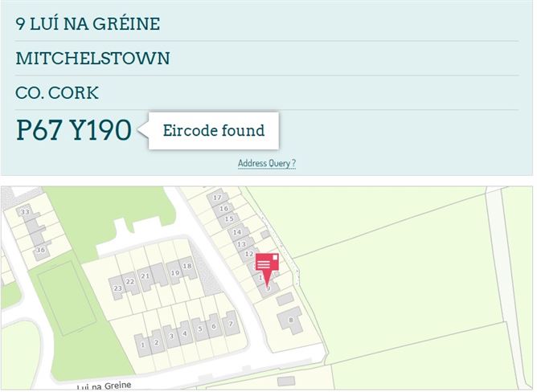
Task: Select building number 36 on map
Action: pos(40,250)
